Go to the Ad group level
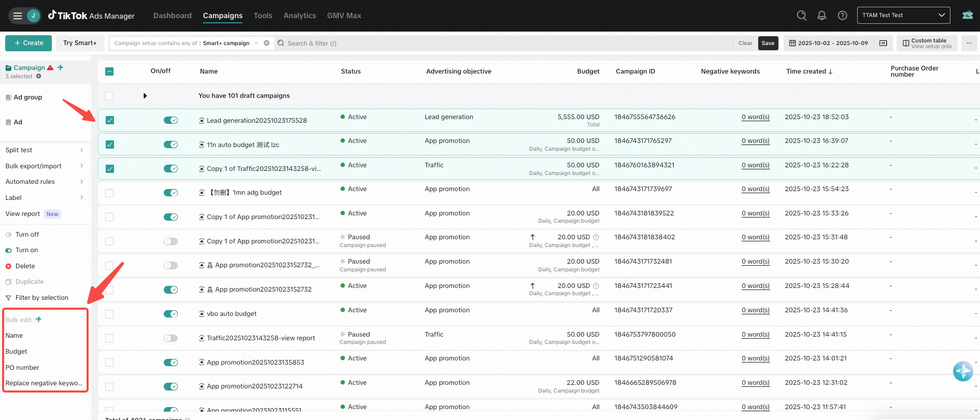980x420 pixels. (28, 97)
